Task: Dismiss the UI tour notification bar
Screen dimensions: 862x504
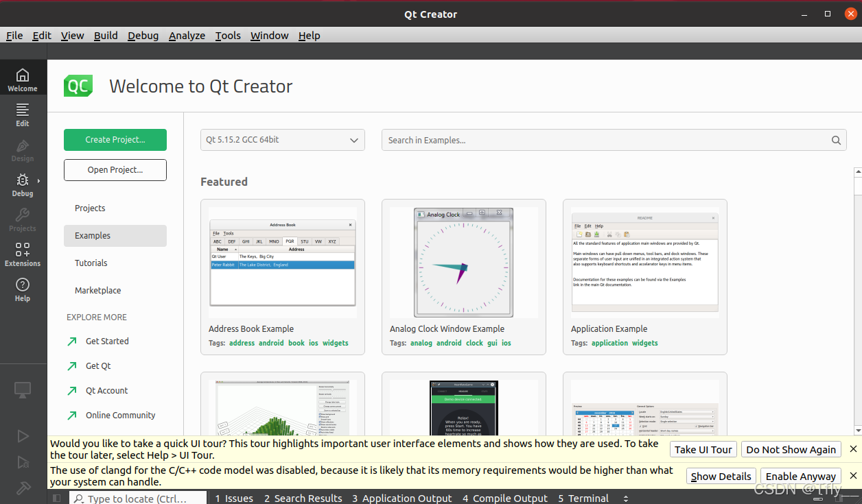Action: coord(853,449)
